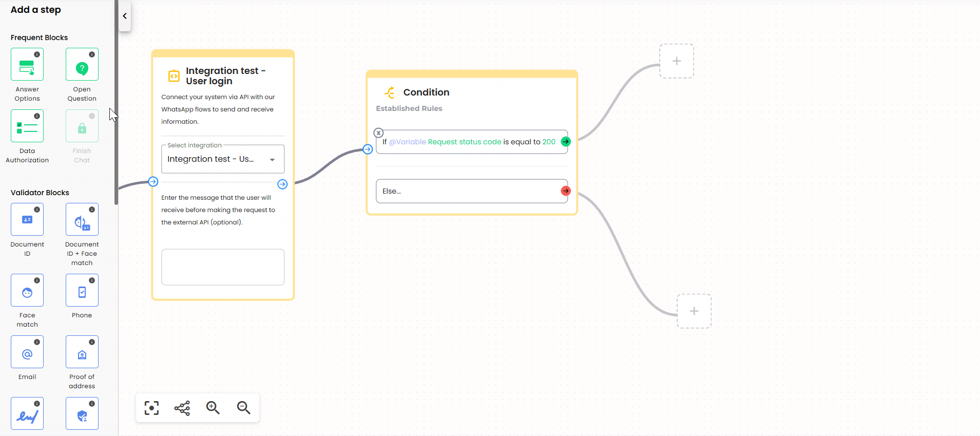Add an Open Question block

[x=82, y=65]
